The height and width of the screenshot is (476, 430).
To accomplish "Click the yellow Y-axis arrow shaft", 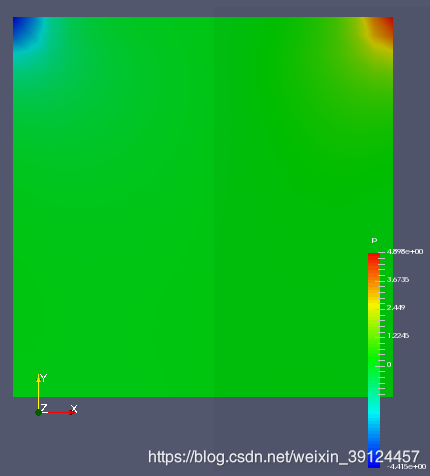I will 38,393.
